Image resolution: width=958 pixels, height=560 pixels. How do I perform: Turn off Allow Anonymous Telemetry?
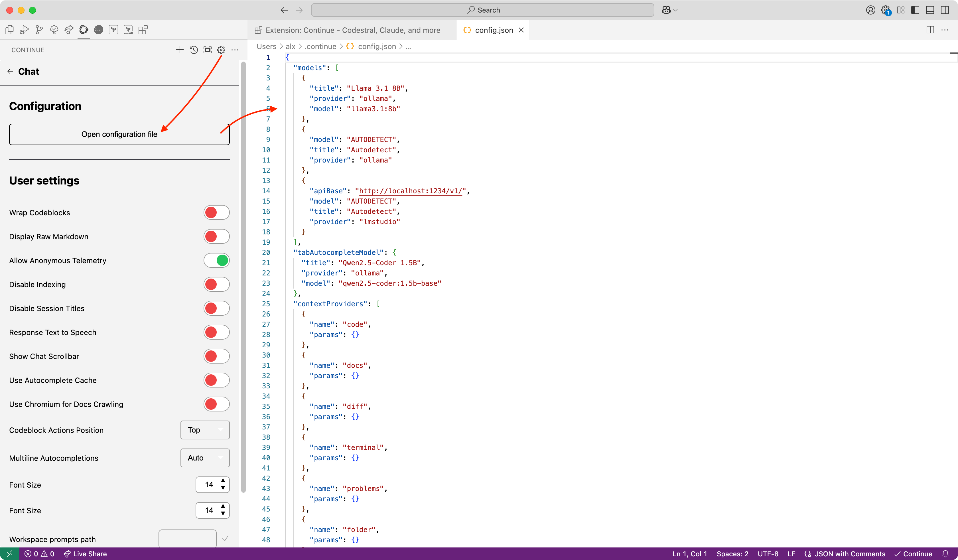pos(216,260)
